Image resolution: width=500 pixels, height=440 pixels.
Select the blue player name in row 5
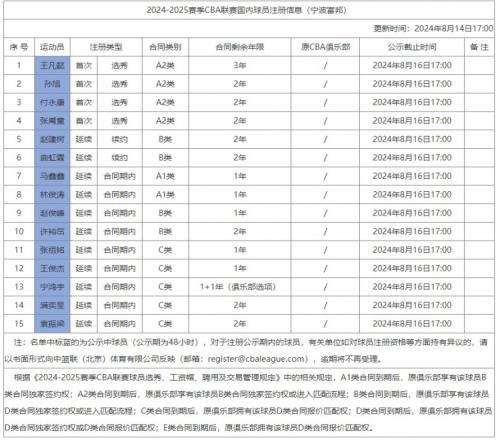point(52,139)
